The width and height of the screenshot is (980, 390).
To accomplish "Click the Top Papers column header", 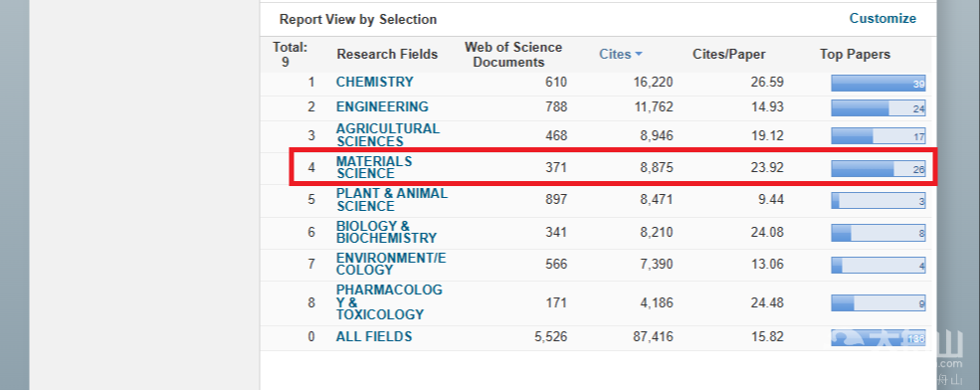I will point(855,55).
